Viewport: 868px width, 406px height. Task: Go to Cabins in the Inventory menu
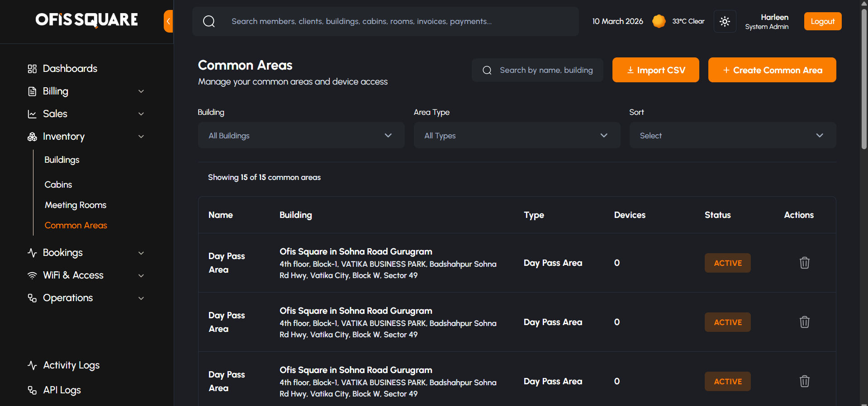pyautogui.click(x=58, y=184)
